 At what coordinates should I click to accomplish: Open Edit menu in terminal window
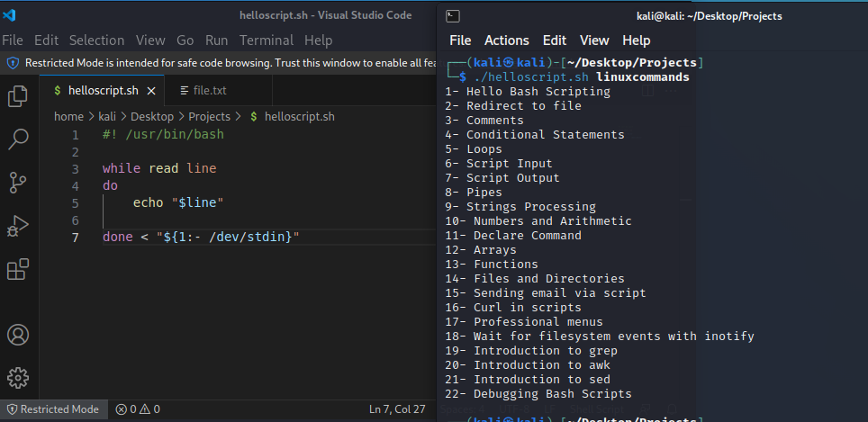pos(554,40)
